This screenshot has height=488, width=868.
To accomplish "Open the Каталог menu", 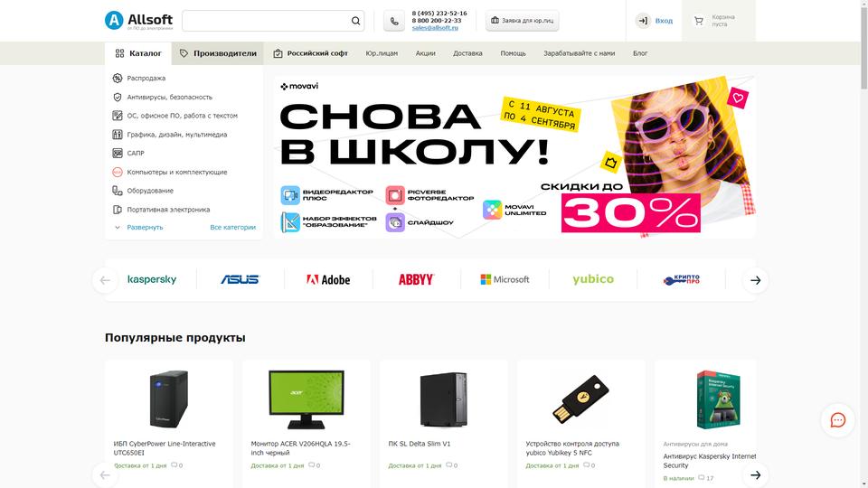I will click(137, 53).
